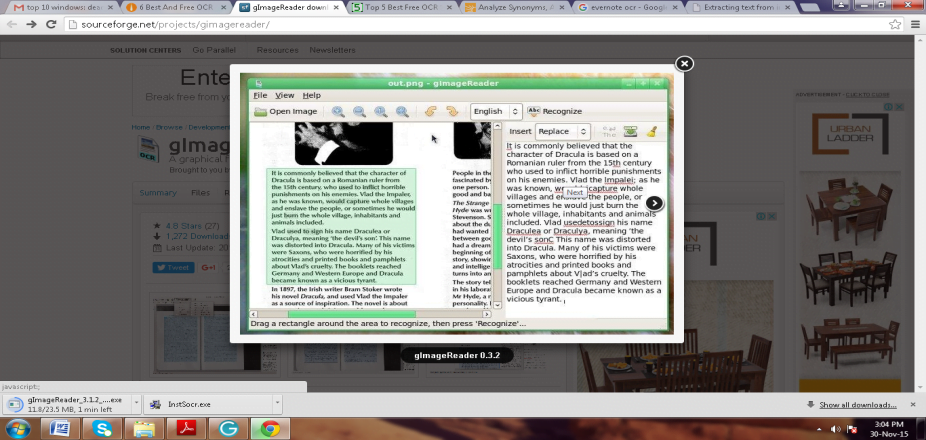Click Open Image in gImageReader toolbar
This screenshot has height=440, width=926.
click(x=285, y=112)
